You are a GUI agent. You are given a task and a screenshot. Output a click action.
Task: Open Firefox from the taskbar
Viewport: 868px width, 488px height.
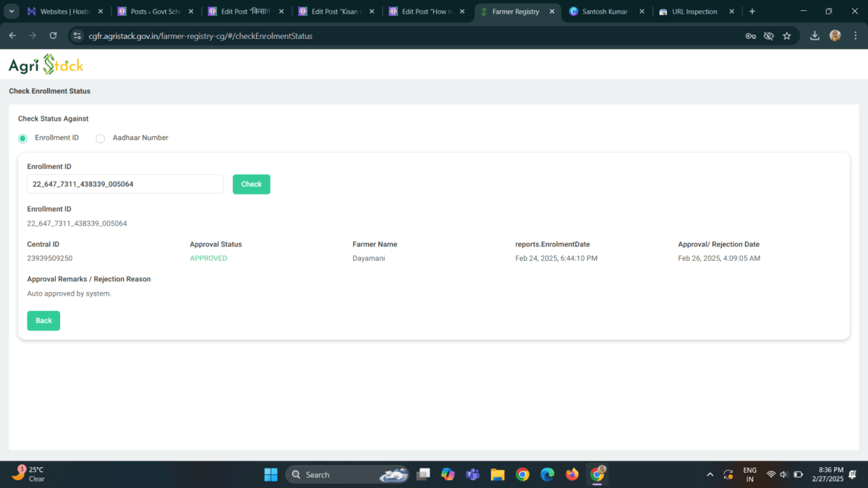tap(572, 474)
